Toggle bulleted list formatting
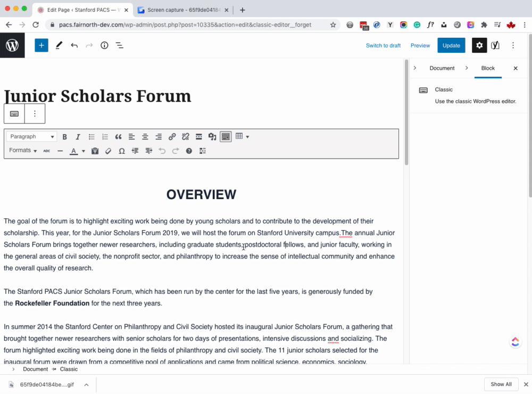532x394 pixels. [x=92, y=136]
